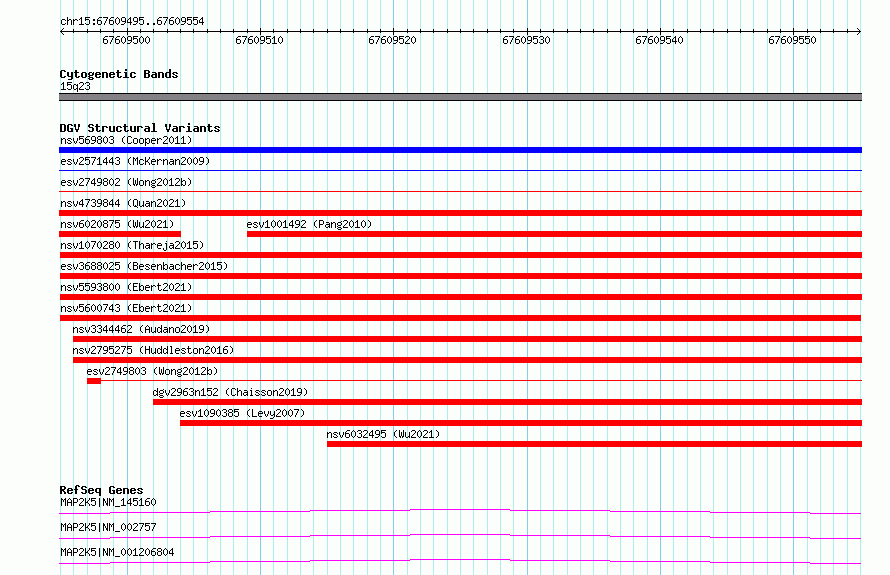Click the nsv5600743 (Ebert2021) variant label
This screenshot has height=575, width=890.
pos(126,308)
